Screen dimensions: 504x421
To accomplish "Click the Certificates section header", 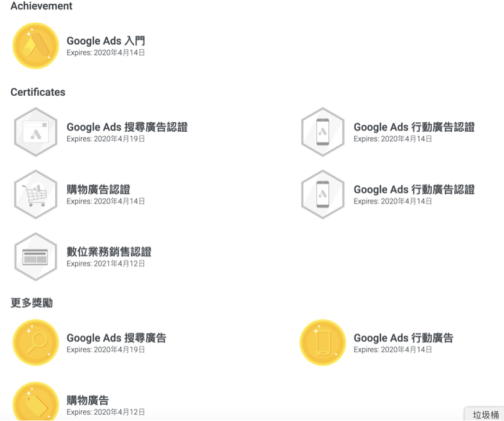I will 38,92.
